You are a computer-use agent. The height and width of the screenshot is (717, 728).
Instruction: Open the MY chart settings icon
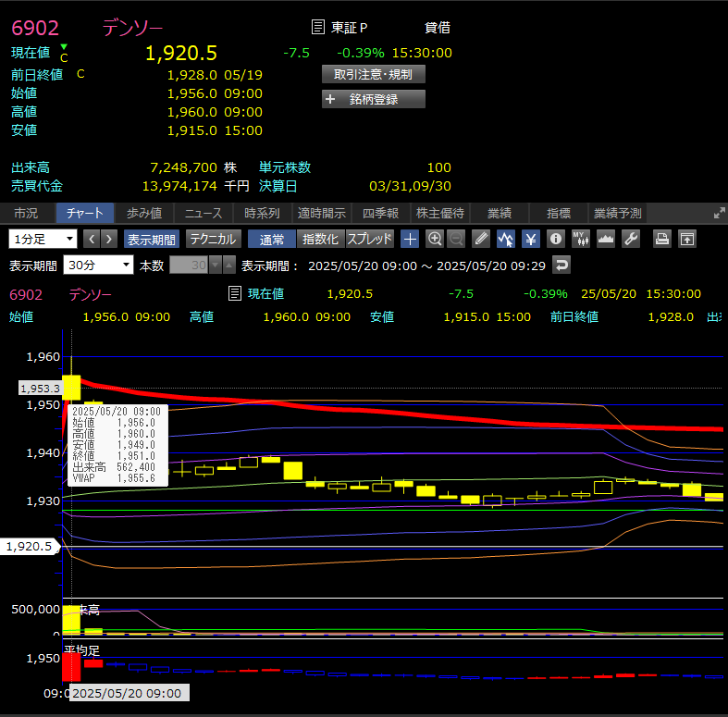coord(581,240)
